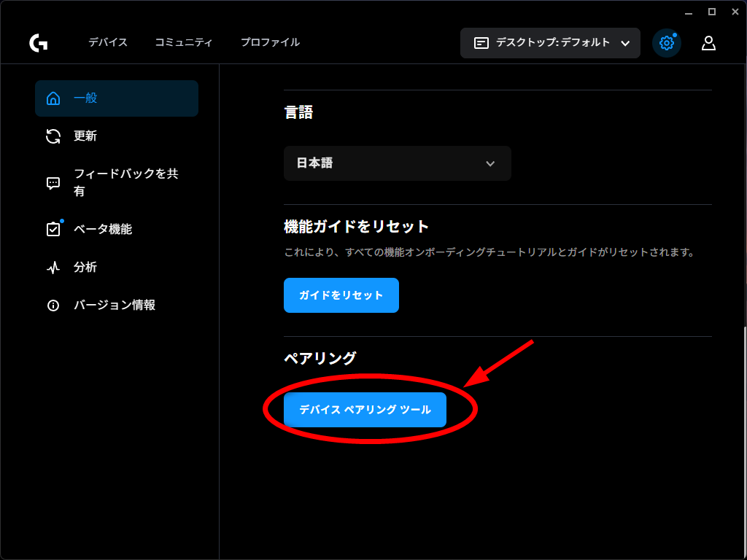Screen dimensions: 747x560
Task: Maximize the G HUB window
Action: (x=712, y=12)
